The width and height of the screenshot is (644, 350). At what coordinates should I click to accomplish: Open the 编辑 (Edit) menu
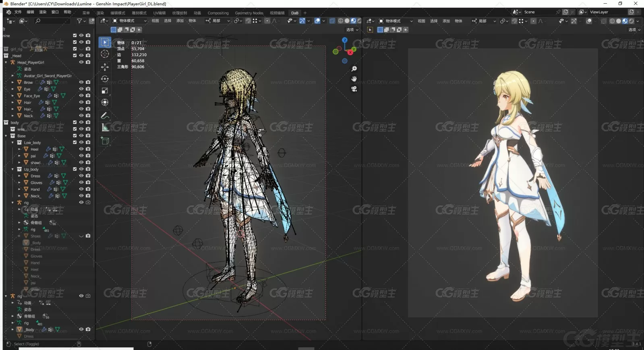point(30,12)
